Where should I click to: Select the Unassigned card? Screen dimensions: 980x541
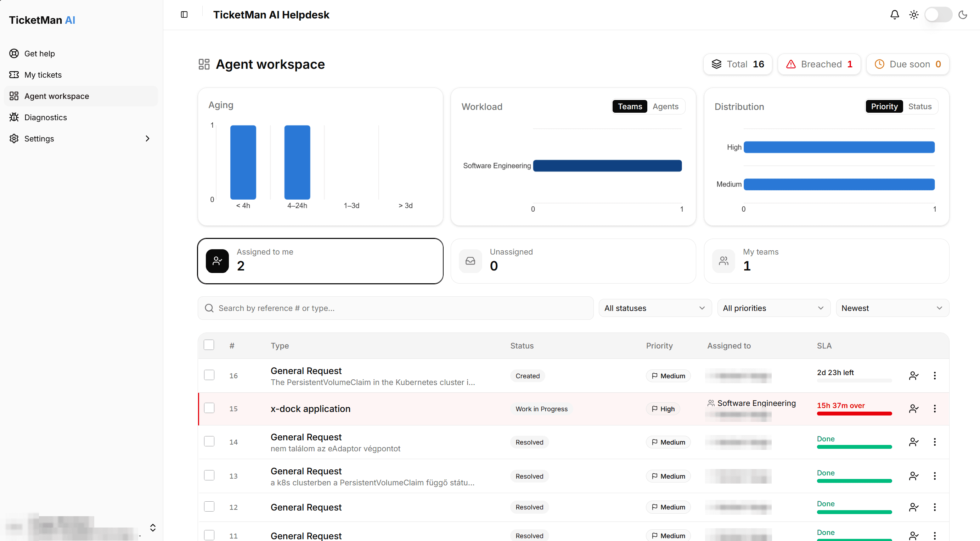pos(573,261)
